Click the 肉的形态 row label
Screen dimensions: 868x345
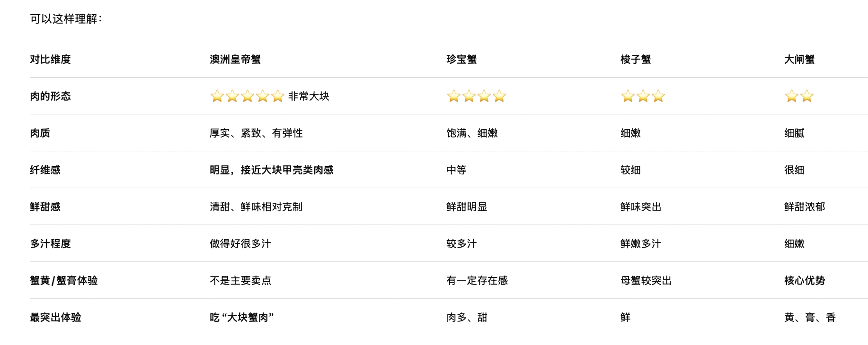(51, 96)
